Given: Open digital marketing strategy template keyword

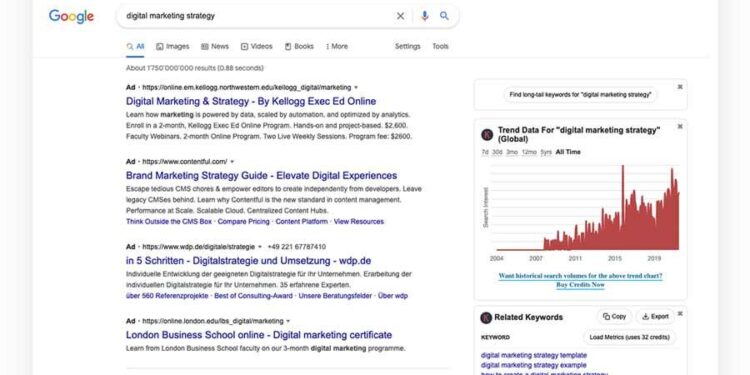Looking at the screenshot, I should click(534, 355).
